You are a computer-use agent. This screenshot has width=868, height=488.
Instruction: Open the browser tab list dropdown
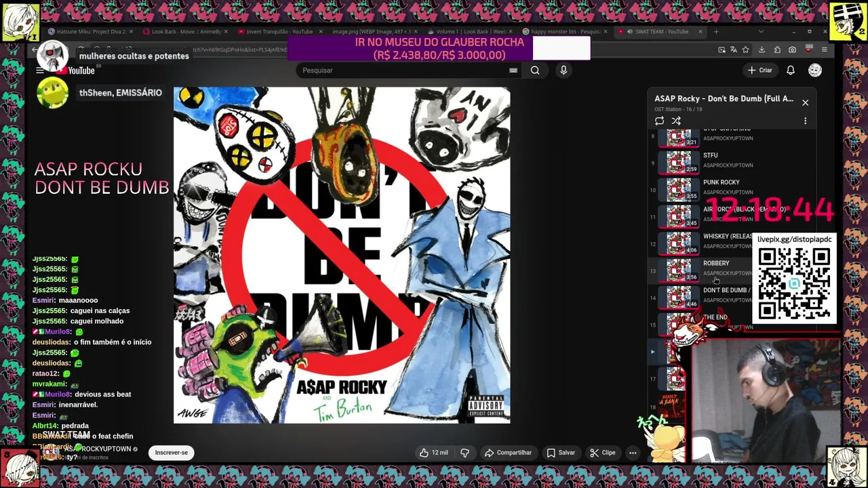click(760, 32)
